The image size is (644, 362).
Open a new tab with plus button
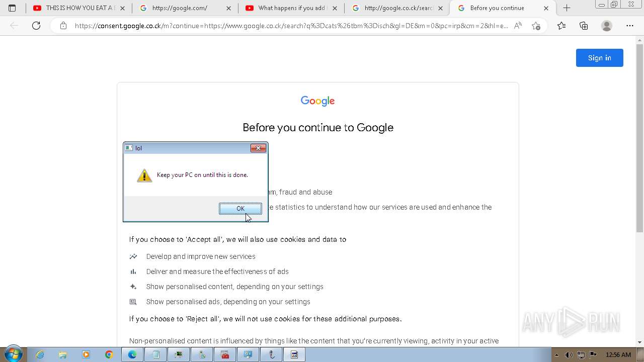point(567,8)
